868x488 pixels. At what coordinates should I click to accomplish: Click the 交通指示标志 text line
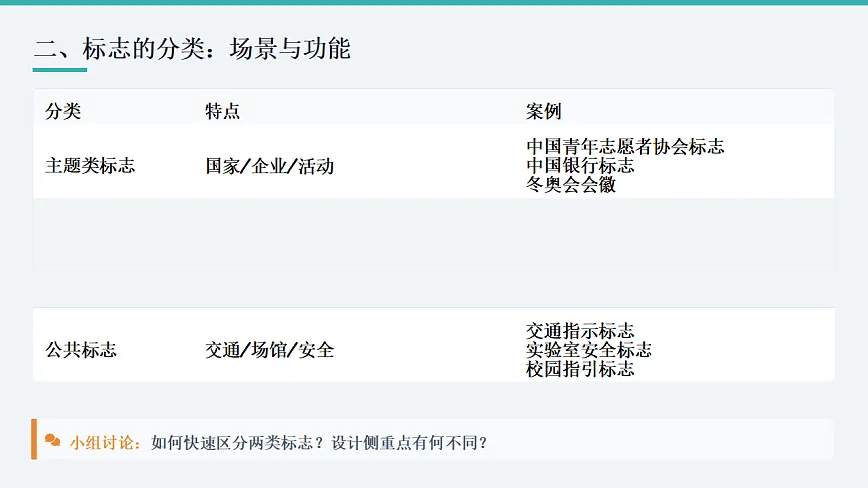click(x=580, y=331)
